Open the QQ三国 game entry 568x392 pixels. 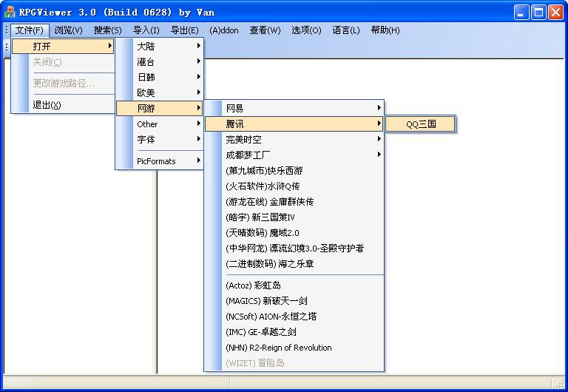(x=420, y=124)
